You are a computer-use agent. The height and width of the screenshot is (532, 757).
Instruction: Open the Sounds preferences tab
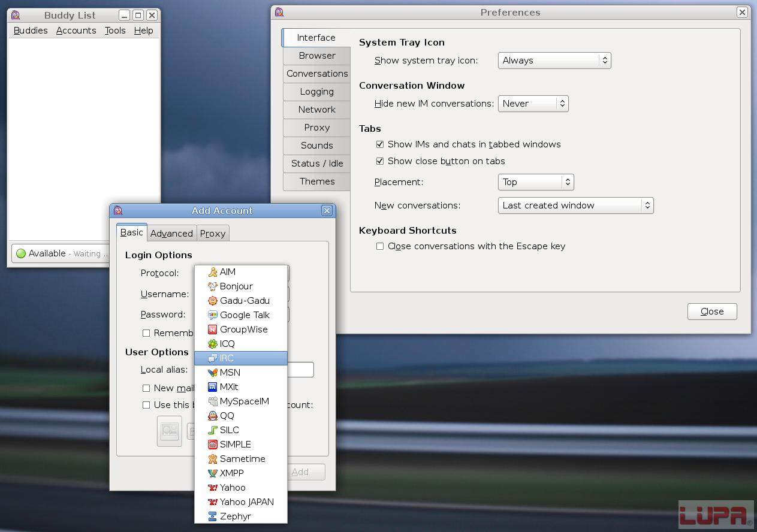click(317, 146)
